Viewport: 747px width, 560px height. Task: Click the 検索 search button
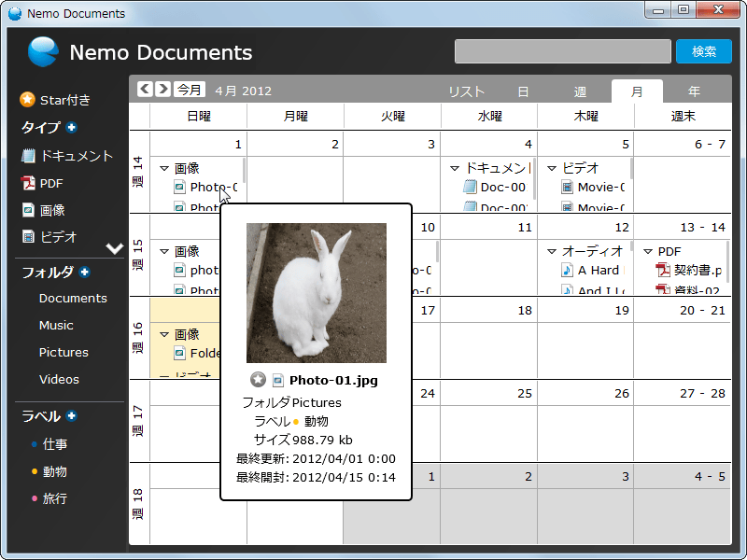click(704, 51)
